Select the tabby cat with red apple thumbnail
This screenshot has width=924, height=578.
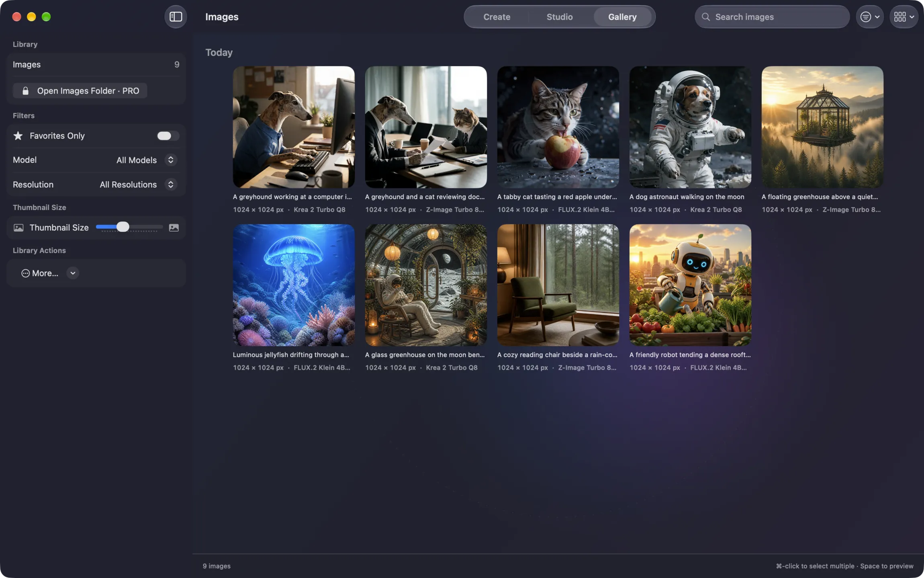(x=558, y=127)
